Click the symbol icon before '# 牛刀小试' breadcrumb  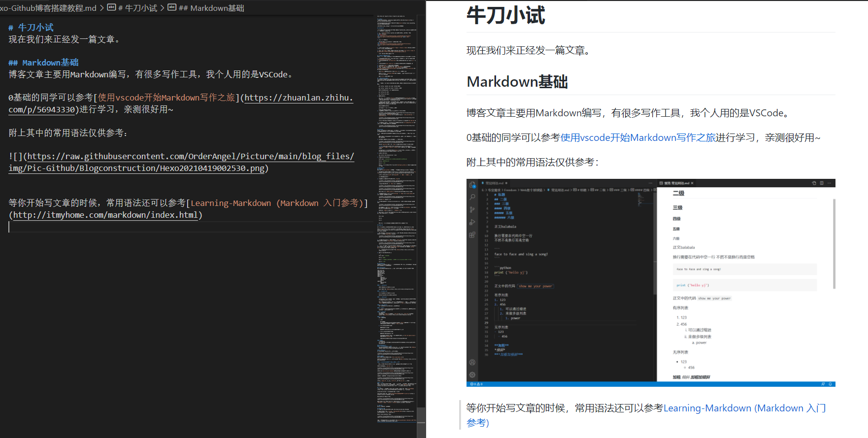click(x=111, y=7)
